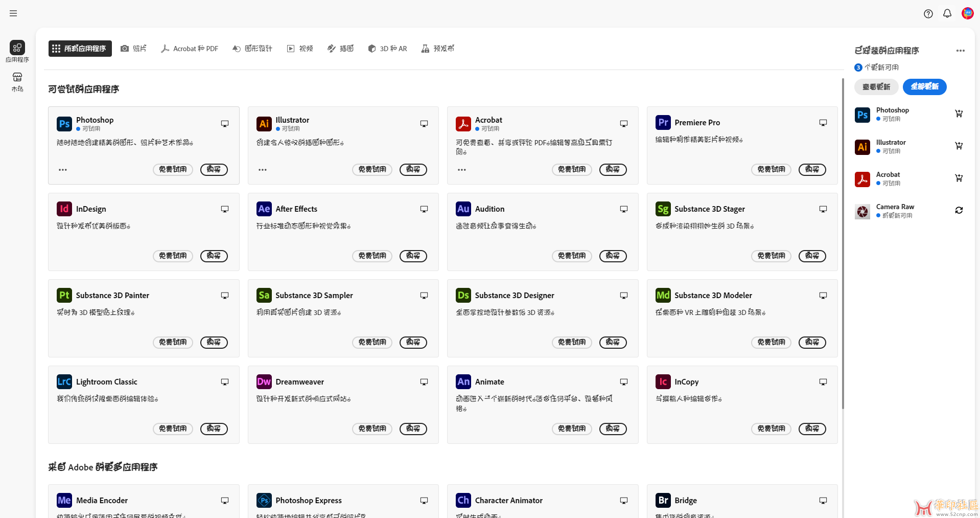Click the Photoshop Express icon
The width and height of the screenshot is (980, 518).
264,500
